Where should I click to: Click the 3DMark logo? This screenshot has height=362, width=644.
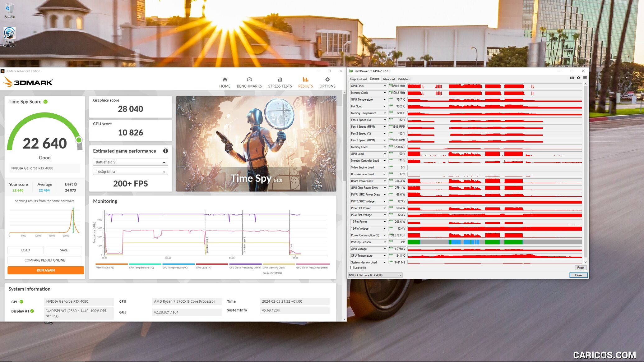tap(28, 82)
